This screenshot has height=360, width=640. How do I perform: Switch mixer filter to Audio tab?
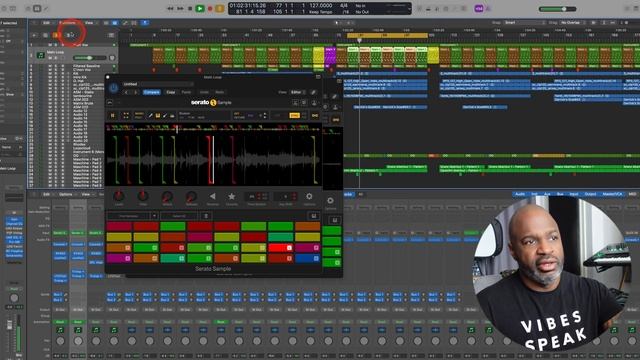pyautogui.click(x=520, y=194)
